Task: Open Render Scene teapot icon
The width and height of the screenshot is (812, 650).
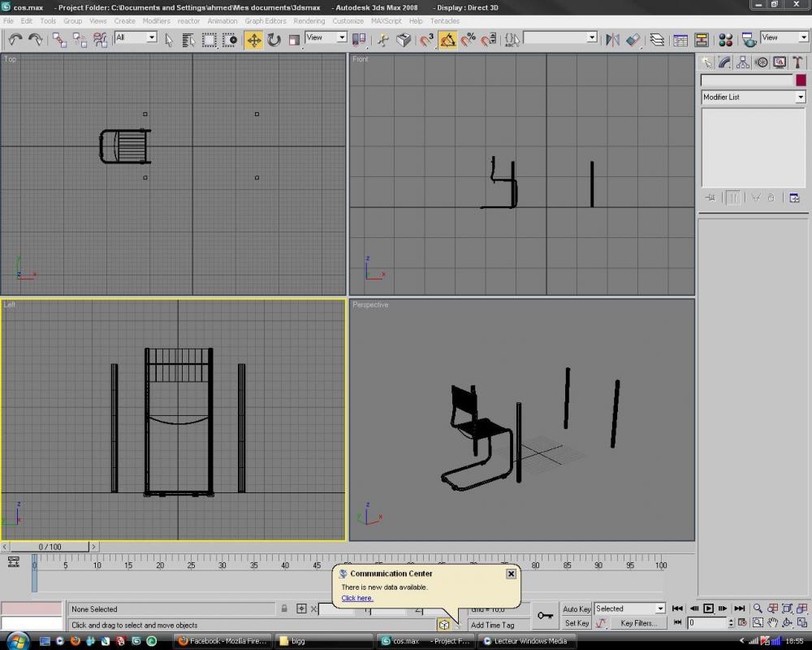Action: coord(749,40)
